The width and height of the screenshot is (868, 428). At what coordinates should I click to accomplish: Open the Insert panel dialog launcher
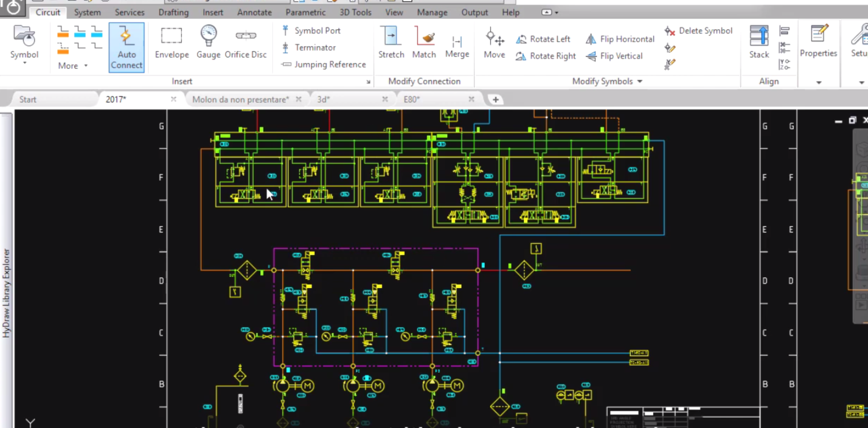coord(368,82)
